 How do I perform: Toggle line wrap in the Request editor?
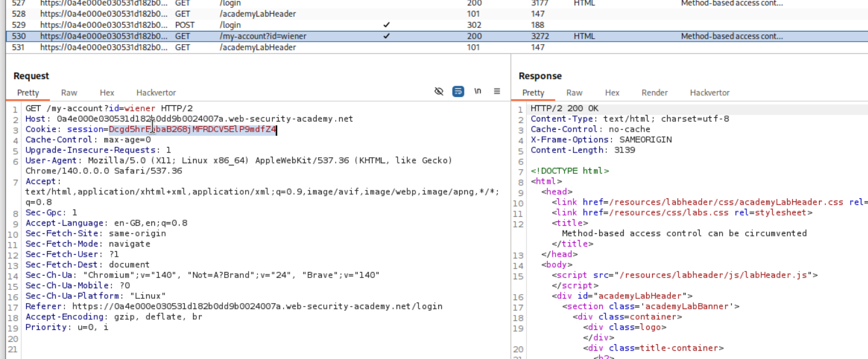(x=458, y=91)
